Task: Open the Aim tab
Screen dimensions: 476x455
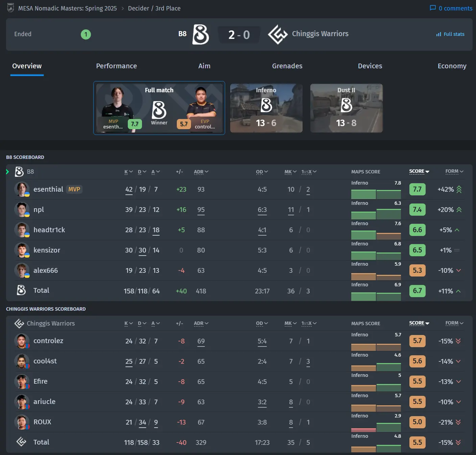Action: click(204, 66)
